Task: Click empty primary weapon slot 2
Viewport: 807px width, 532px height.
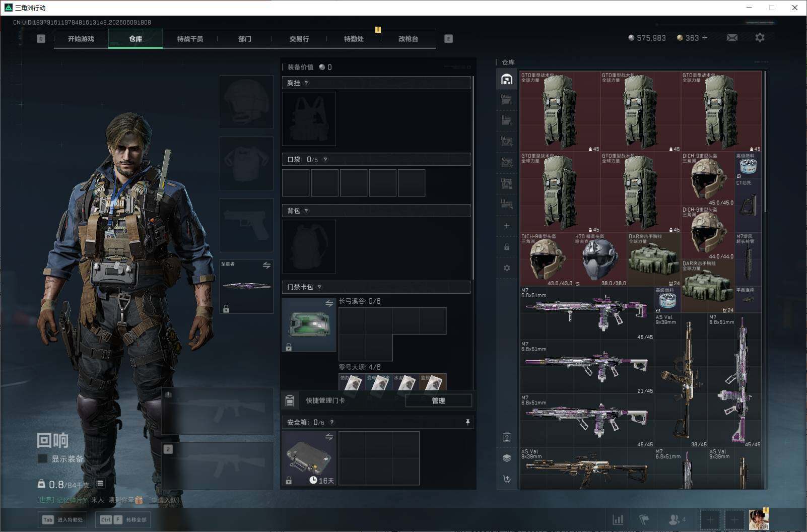Action: point(218,465)
